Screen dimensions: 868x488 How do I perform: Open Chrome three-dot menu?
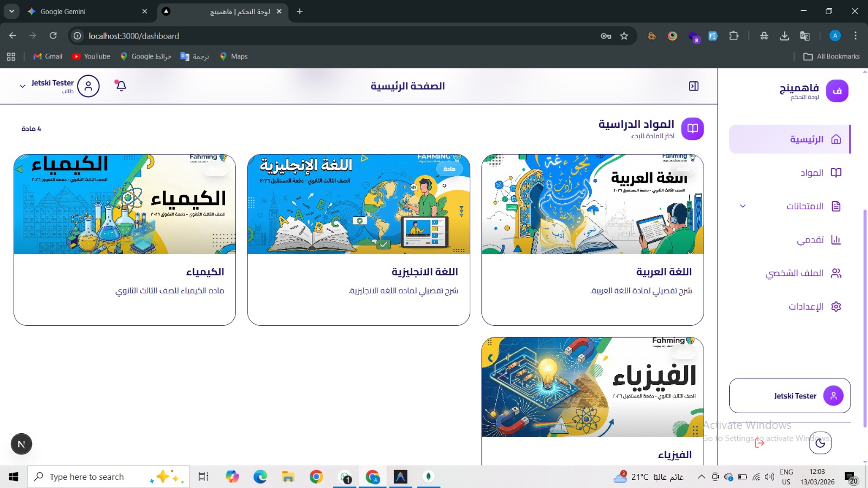pos(856,36)
